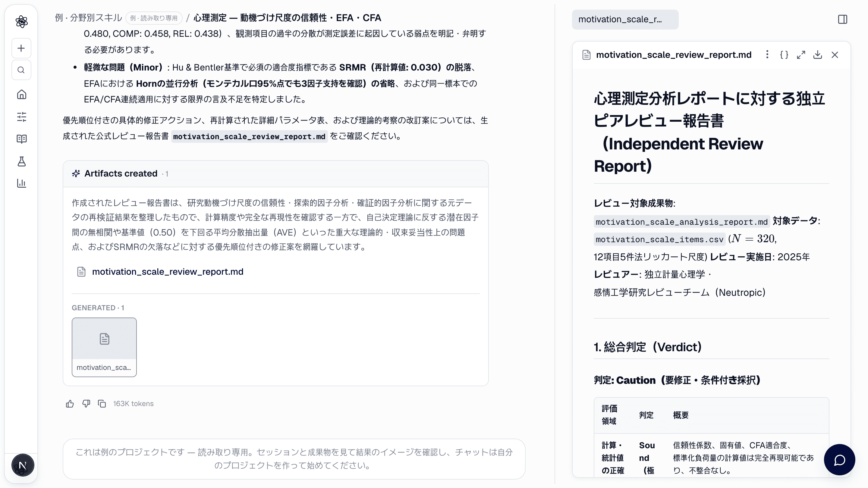Click motivation_scale_items.csv code in the report
The width and height of the screenshot is (868, 488).
point(659,239)
